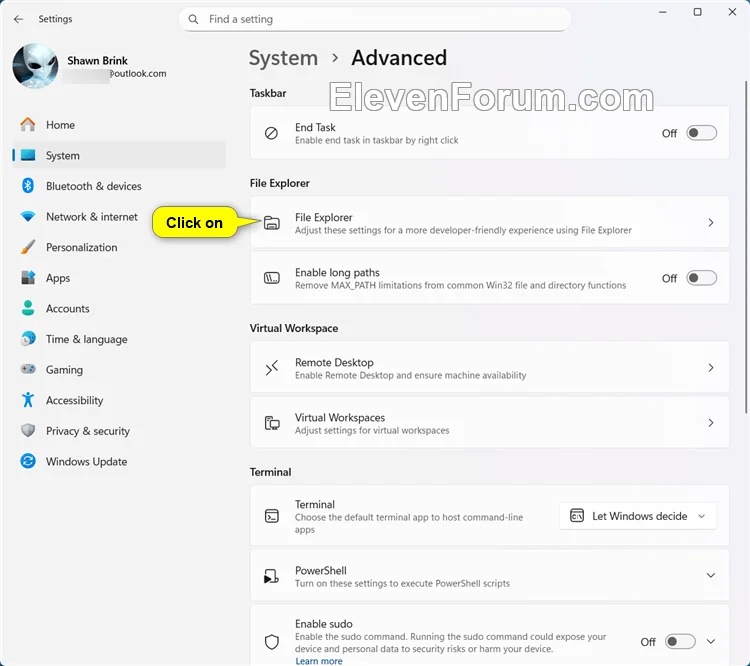Open Privacy & security settings
The image size is (750, 666).
119,431
